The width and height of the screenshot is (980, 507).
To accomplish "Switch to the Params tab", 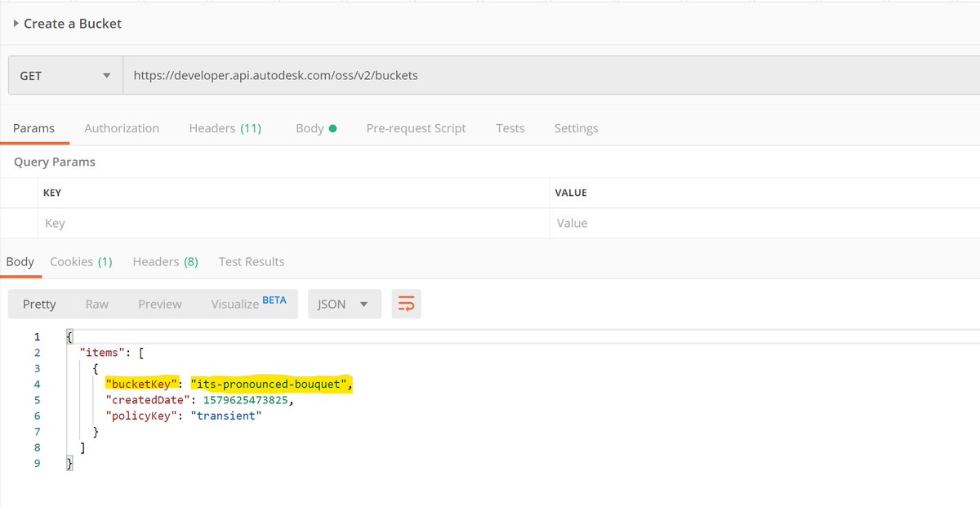I will pos(33,128).
